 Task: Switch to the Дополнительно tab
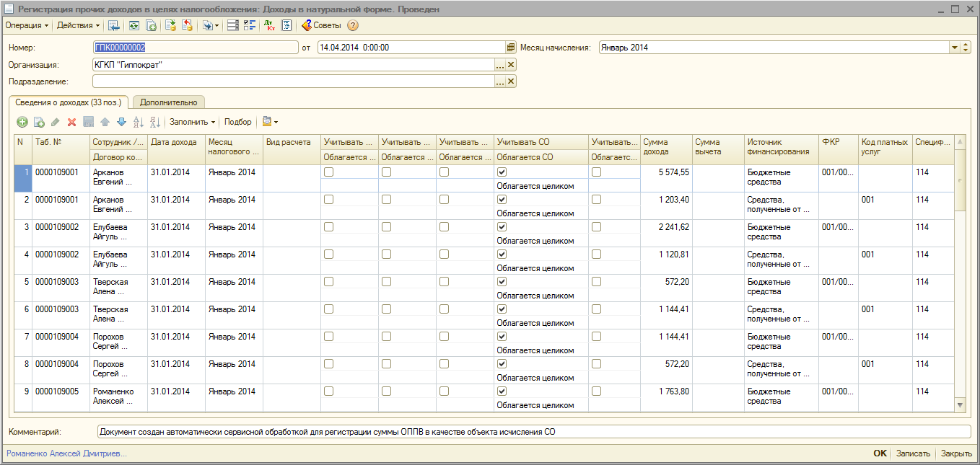169,102
